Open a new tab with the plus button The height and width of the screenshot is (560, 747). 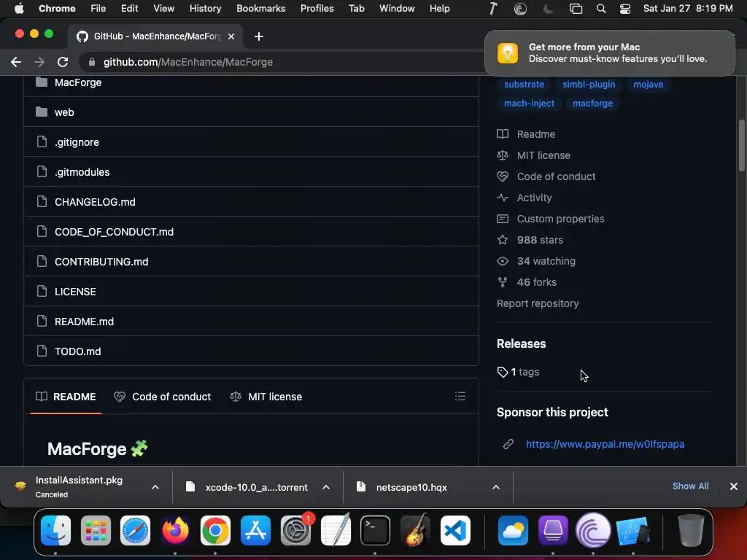[x=259, y=36]
